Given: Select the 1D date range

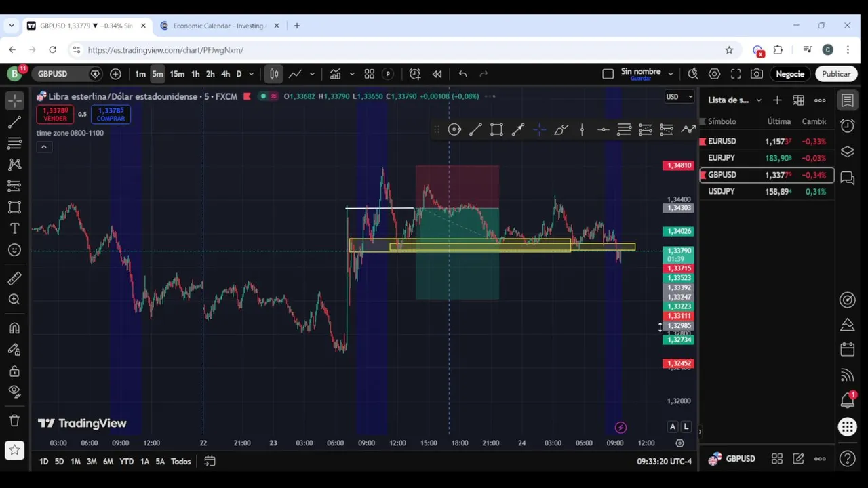Looking at the screenshot, I should [x=43, y=462].
